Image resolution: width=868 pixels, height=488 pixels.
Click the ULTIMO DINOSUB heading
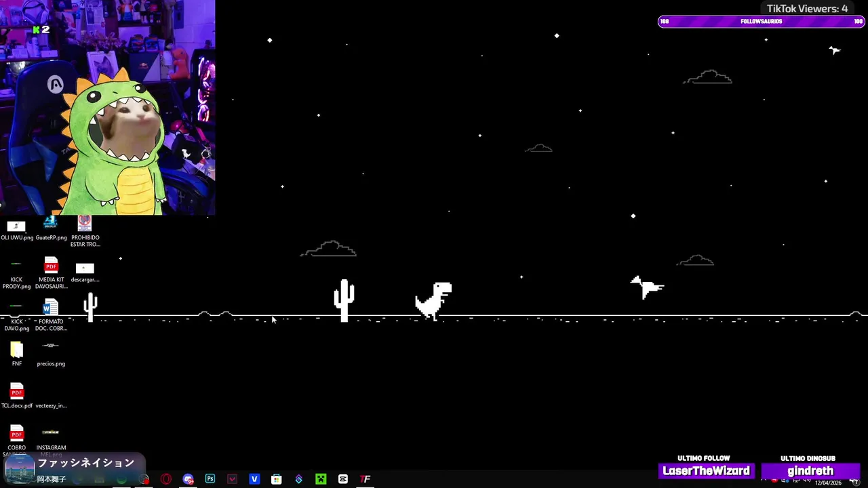(x=808, y=458)
